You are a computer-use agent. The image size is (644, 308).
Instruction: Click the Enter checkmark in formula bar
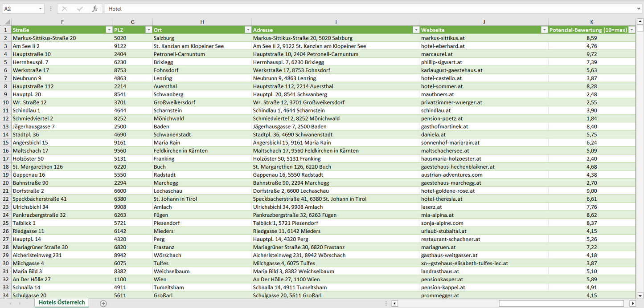[80, 9]
